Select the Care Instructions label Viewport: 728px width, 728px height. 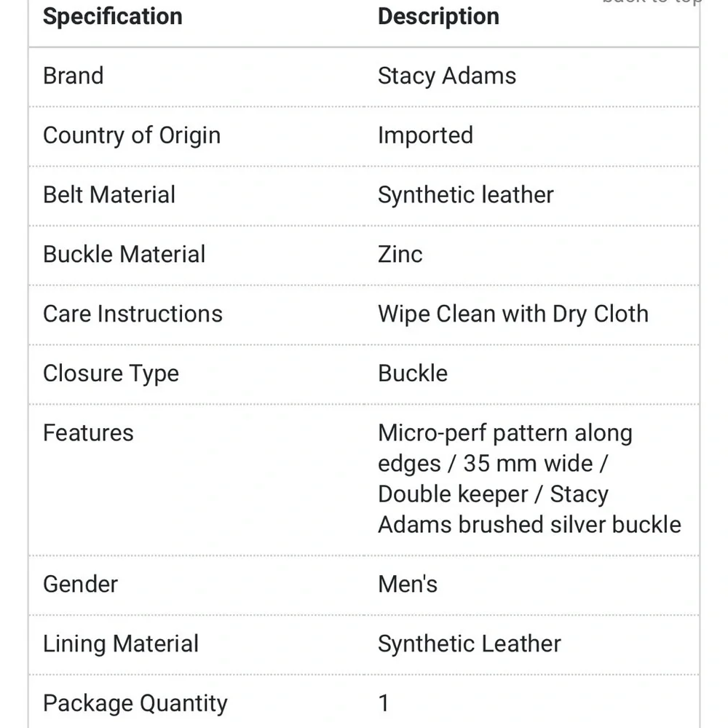pos(132,314)
